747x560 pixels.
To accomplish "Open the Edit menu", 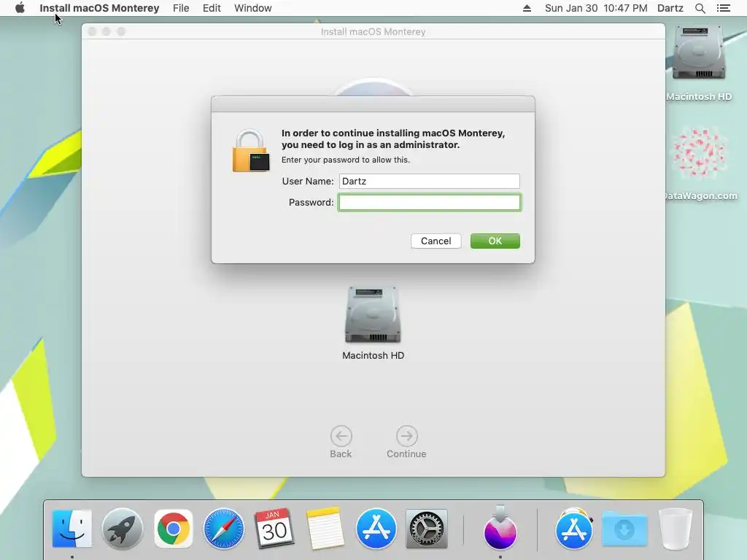I will 212,8.
